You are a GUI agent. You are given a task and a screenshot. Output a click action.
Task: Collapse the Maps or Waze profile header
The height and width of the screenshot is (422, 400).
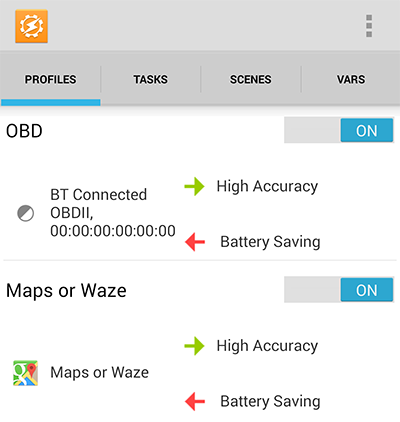66,290
